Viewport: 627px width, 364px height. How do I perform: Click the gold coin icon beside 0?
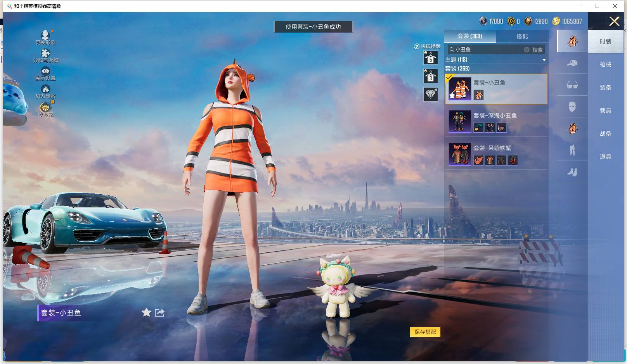coord(511,21)
